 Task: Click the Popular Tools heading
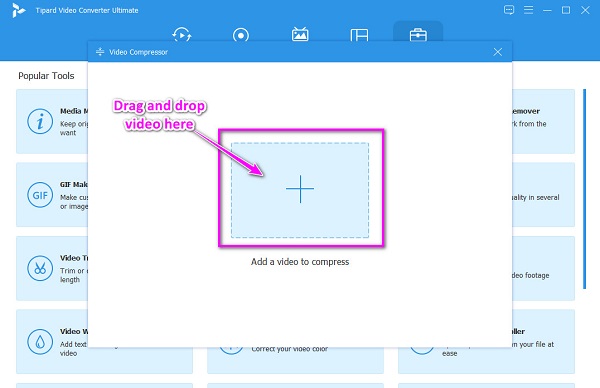click(46, 76)
